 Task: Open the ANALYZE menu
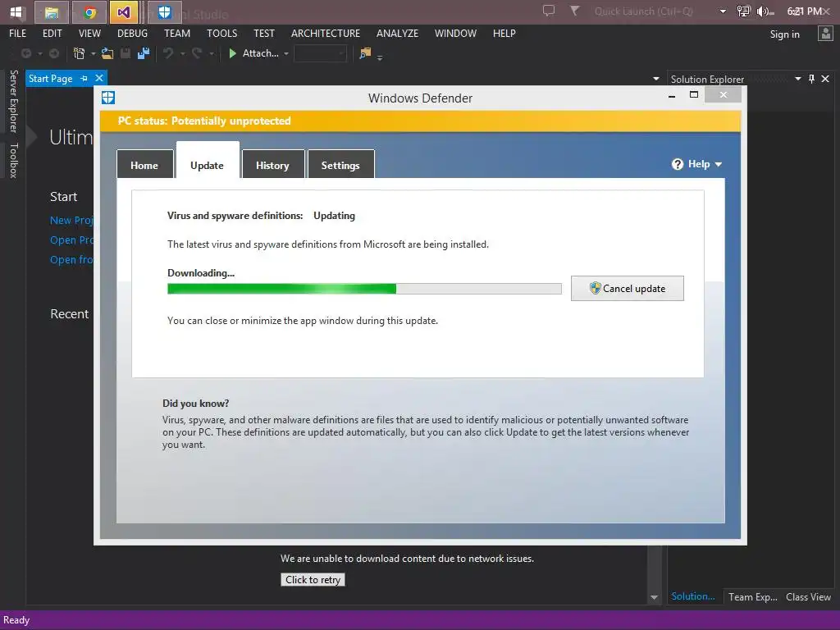398,33
